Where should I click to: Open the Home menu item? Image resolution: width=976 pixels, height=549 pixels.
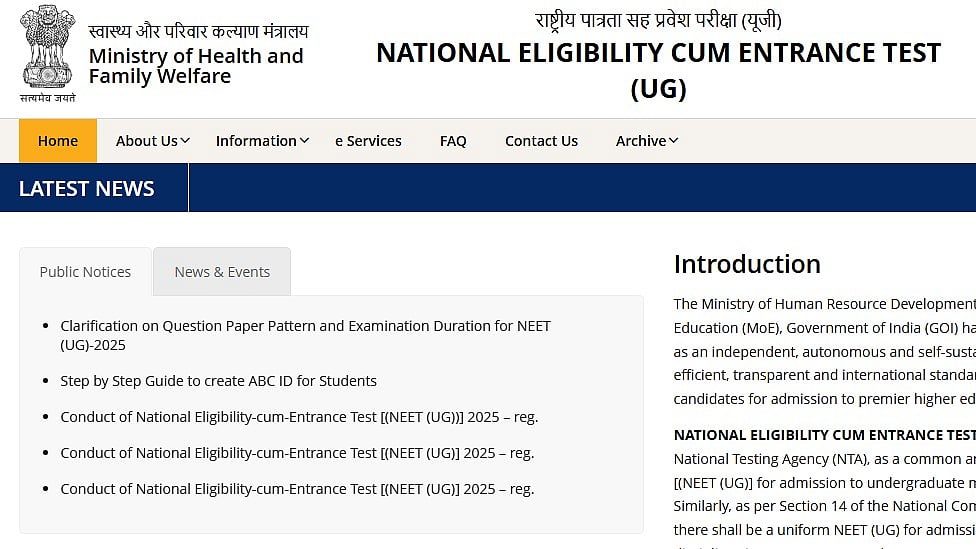coord(58,141)
